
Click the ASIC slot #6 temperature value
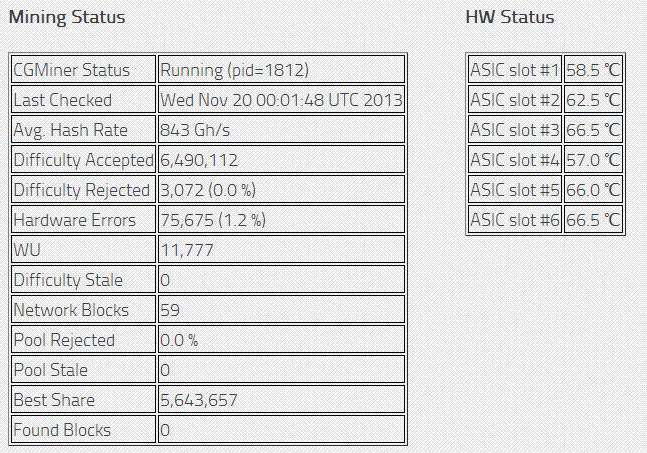coord(593,219)
